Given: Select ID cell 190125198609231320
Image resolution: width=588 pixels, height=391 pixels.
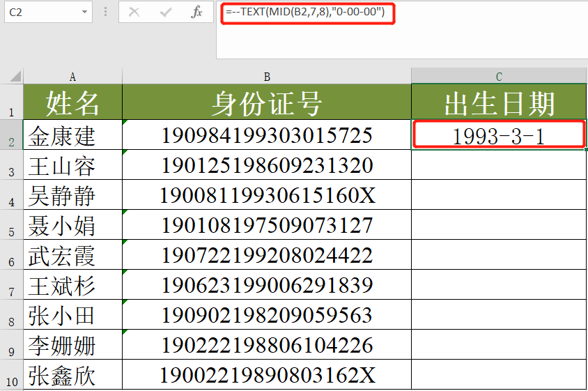Looking at the screenshot, I should 267,164.
